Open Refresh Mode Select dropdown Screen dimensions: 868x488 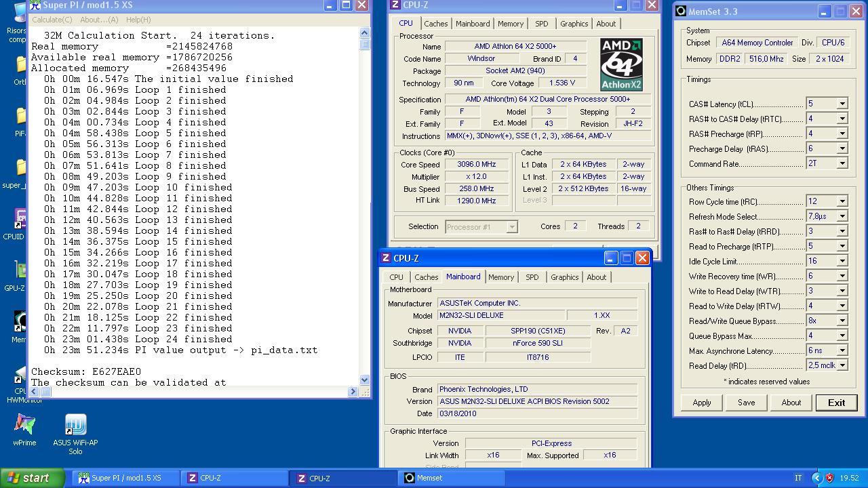coord(842,217)
